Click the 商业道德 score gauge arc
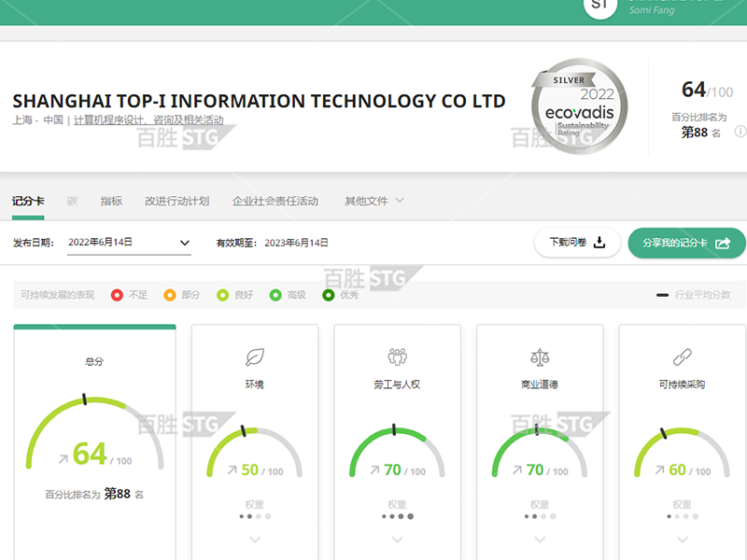This screenshot has width=747, height=560. (540, 451)
